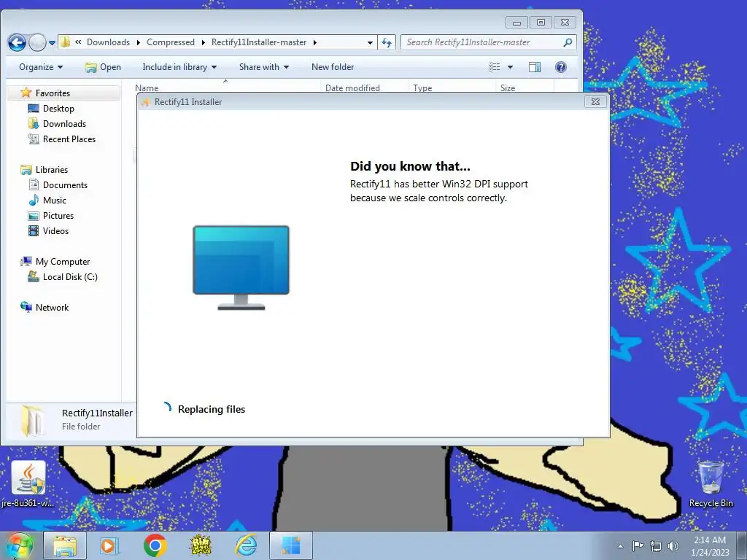
Task: Open Desktop under Favorites
Action: coord(58,109)
